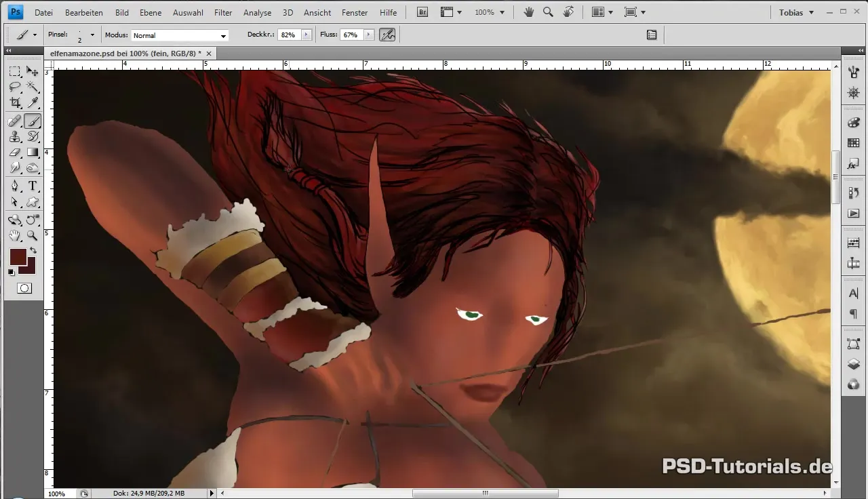
Task: Select the Clone Stamp tool
Action: pyautogui.click(x=14, y=136)
